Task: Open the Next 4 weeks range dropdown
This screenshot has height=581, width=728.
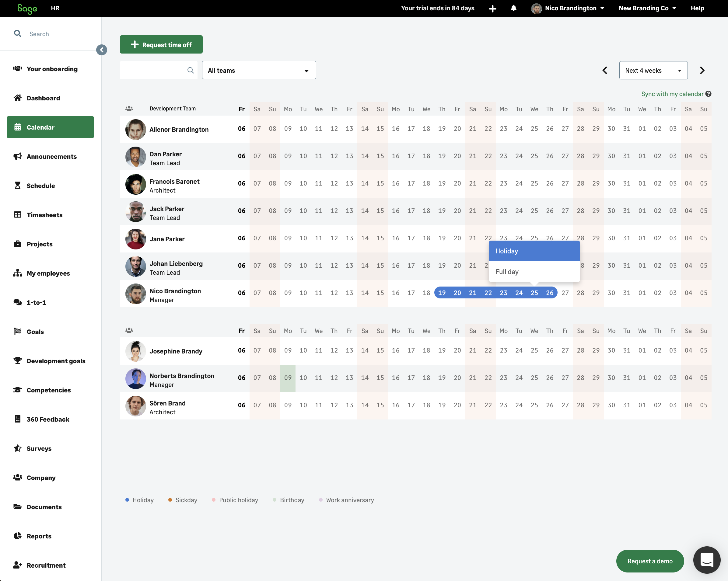Action: pyautogui.click(x=653, y=70)
